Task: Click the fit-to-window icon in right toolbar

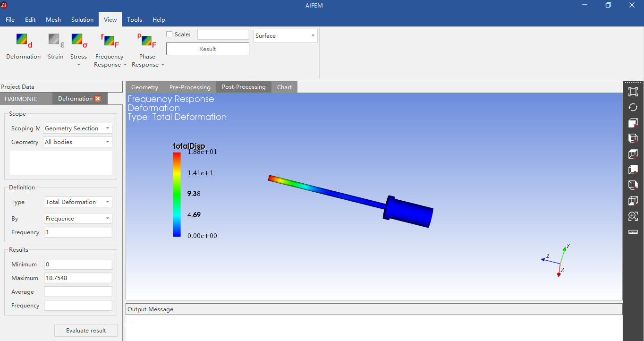Action: click(x=633, y=92)
